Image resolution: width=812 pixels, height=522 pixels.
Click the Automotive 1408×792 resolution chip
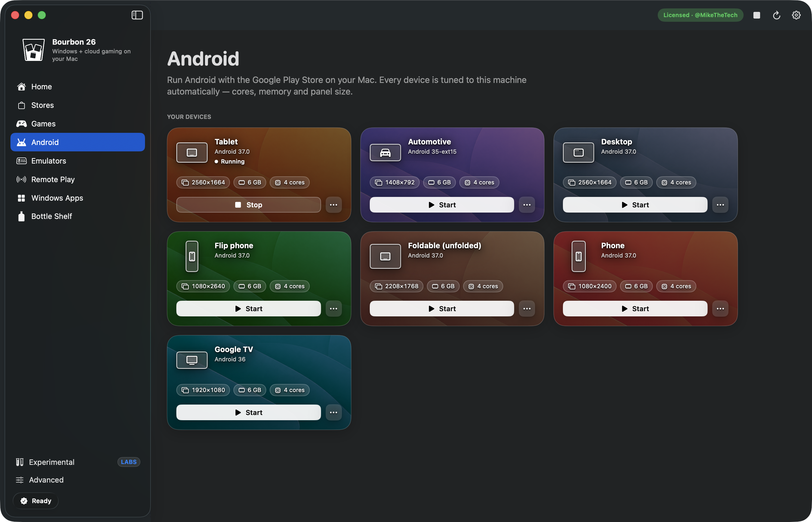coord(394,182)
